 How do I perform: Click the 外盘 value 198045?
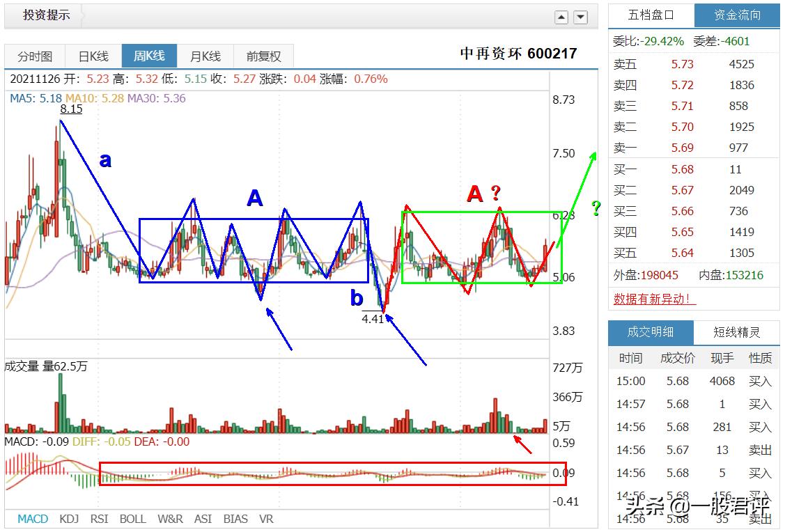[659, 275]
